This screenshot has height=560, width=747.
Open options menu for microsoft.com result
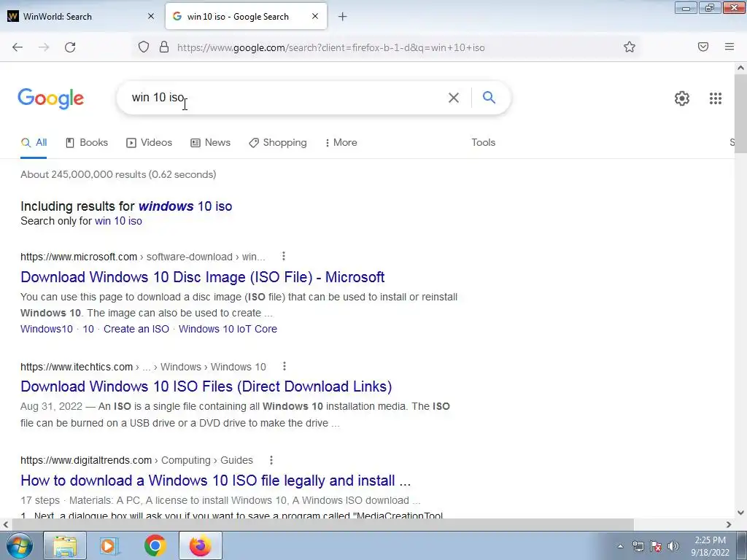(x=284, y=256)
